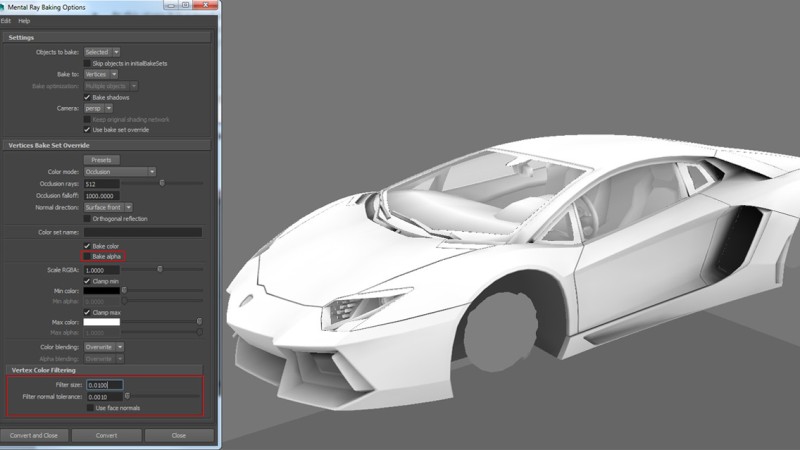Toggle Skip objects in initialBakeSets checkbox

(87, 63)
